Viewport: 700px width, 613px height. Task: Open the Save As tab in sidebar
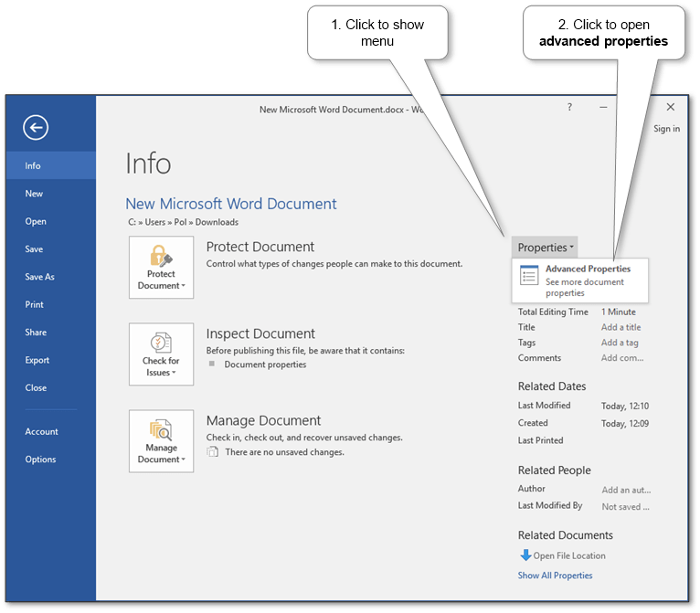(39, 277)
